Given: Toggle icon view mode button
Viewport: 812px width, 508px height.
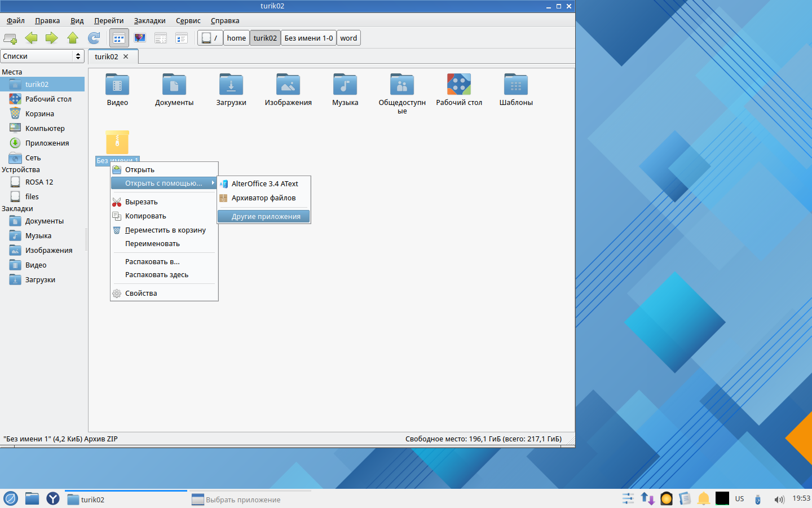Looking at the screenshot, I should click(x=119, y=38).
